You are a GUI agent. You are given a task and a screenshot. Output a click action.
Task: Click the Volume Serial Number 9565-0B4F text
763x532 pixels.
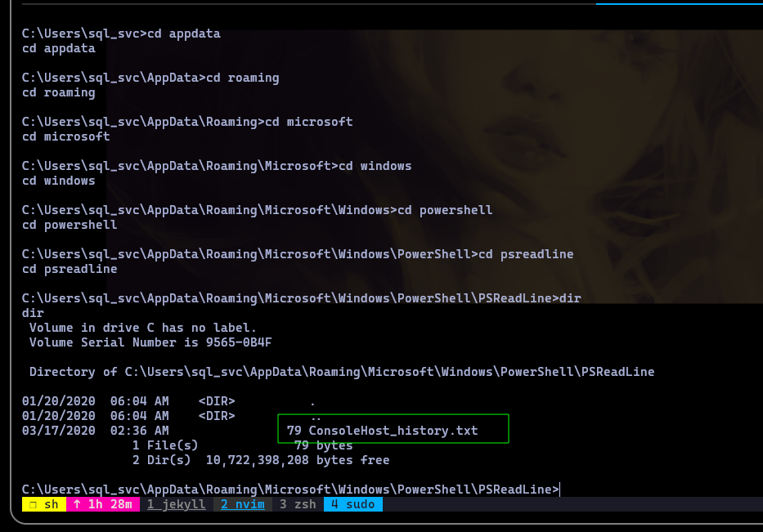point(150,342)
